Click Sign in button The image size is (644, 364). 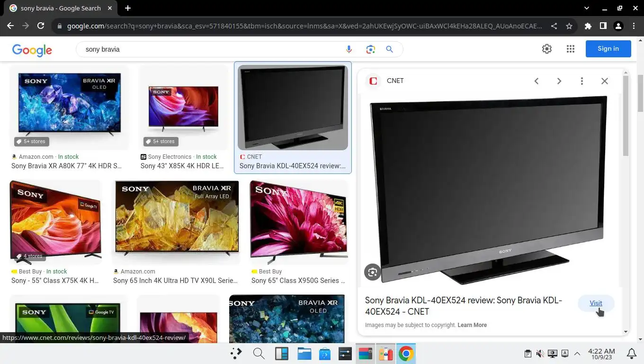pyautogui.click(x=608, y=49)
